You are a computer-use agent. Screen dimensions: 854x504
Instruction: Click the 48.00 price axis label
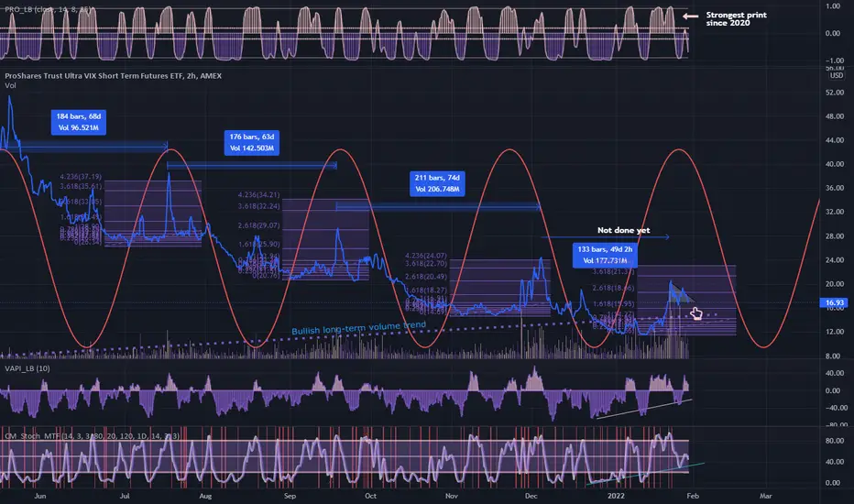tap(835, 116)
